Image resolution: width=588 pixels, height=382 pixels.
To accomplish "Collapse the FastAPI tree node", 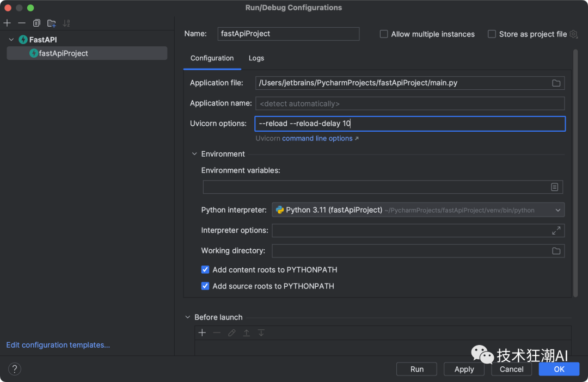I will [11, 40].
